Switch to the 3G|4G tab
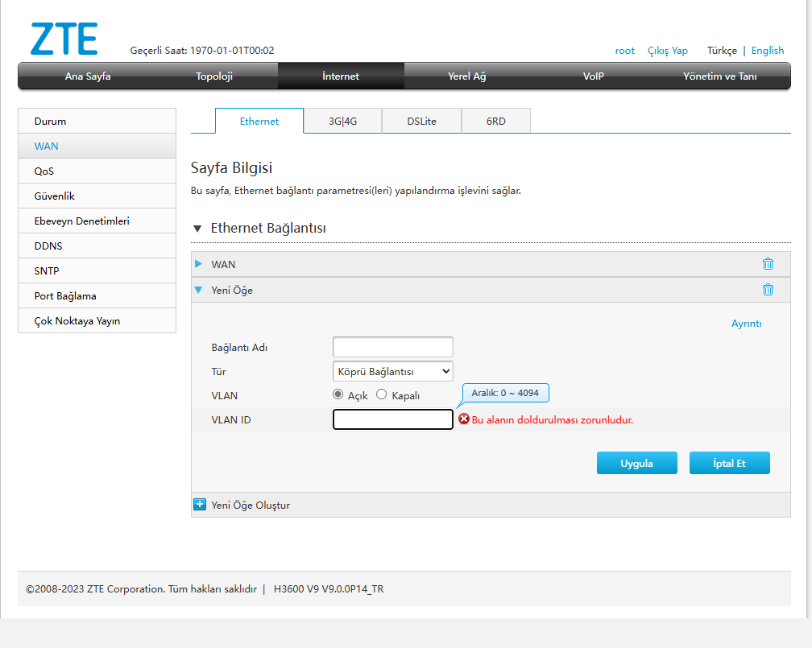Screen dimensions: 812x648 (342, 121)
